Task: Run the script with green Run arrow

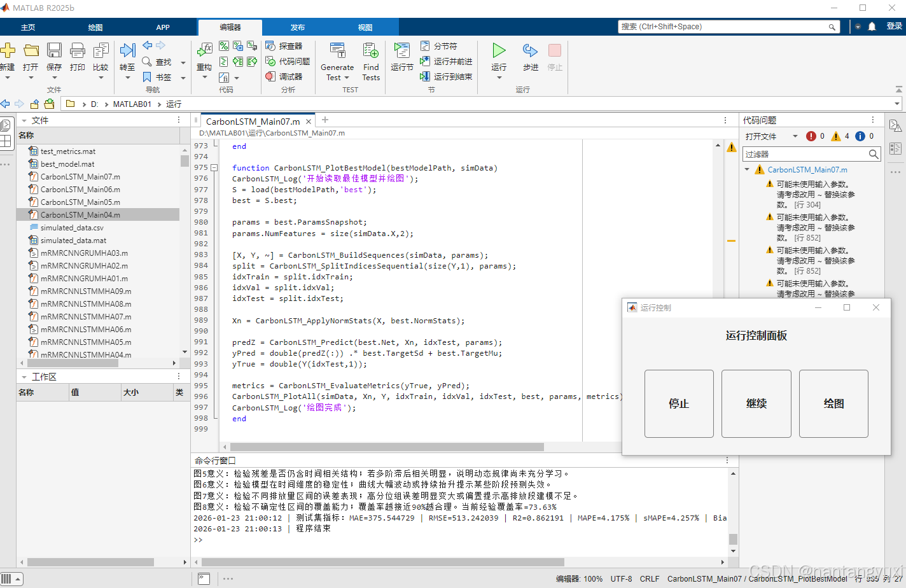Action: pos(499,50)
